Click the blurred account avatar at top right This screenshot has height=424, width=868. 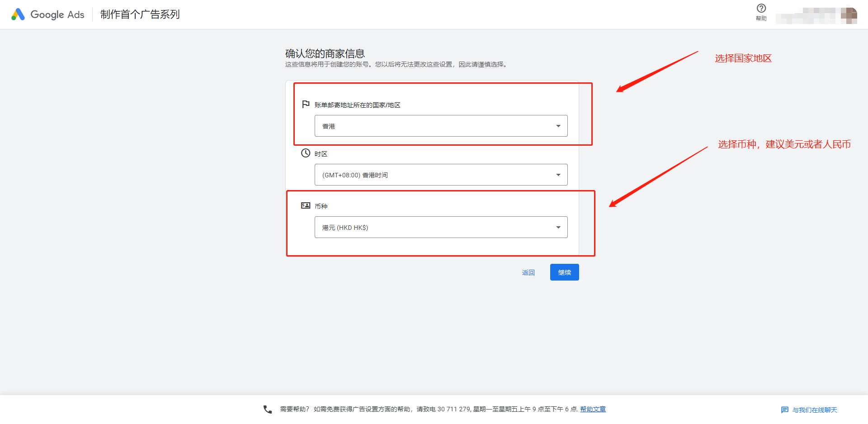tap(849, 15)
